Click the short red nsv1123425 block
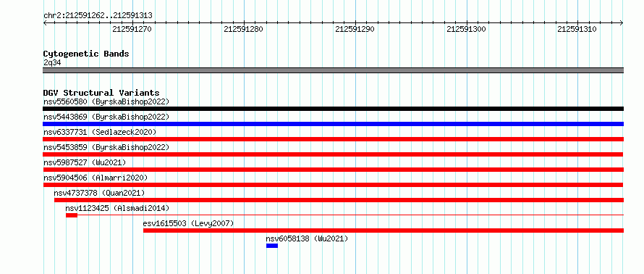This screenshot has height=274, width=644. [x=72, y=215]
